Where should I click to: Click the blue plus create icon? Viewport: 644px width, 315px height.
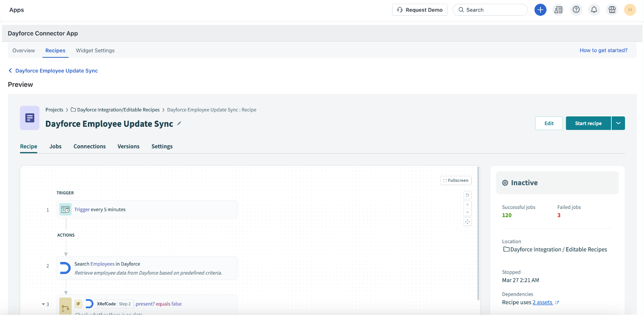[540, 10]
